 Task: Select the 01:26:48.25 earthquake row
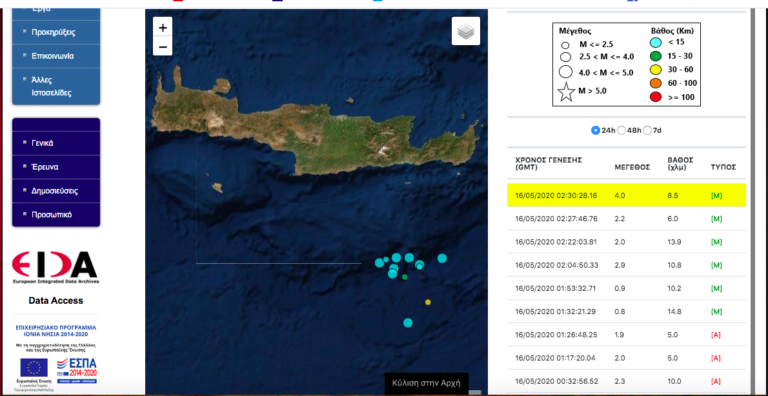626,335
